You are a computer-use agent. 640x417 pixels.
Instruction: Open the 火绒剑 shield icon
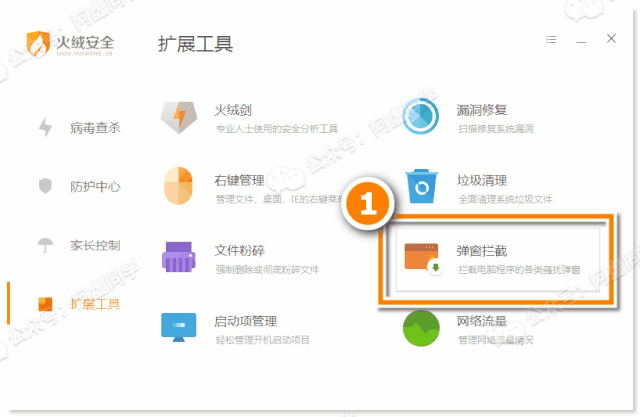(179, 118)
